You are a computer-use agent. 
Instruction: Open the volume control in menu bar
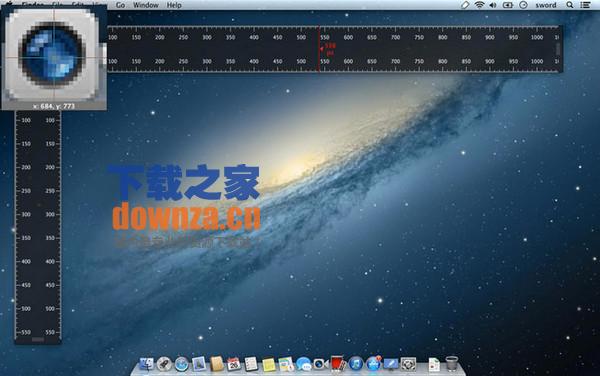(493, 5)
